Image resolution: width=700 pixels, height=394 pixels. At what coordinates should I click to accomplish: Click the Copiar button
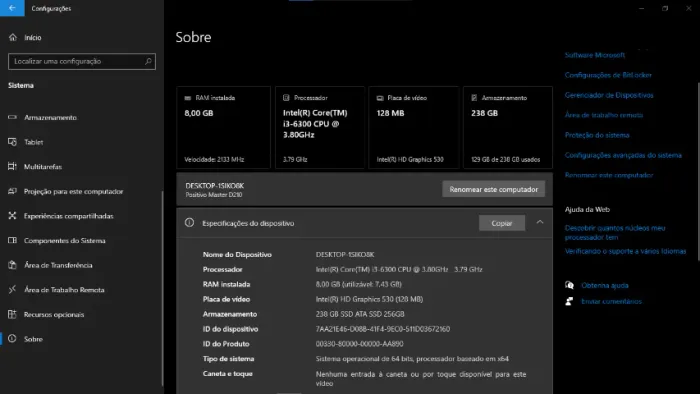tap(502, 223)
